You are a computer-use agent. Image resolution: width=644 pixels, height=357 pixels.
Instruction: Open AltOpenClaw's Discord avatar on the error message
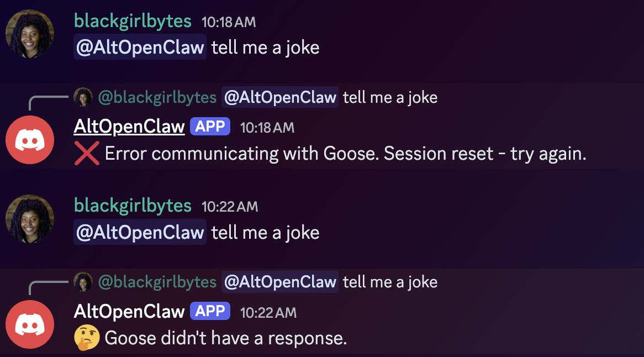coord(30,140)
